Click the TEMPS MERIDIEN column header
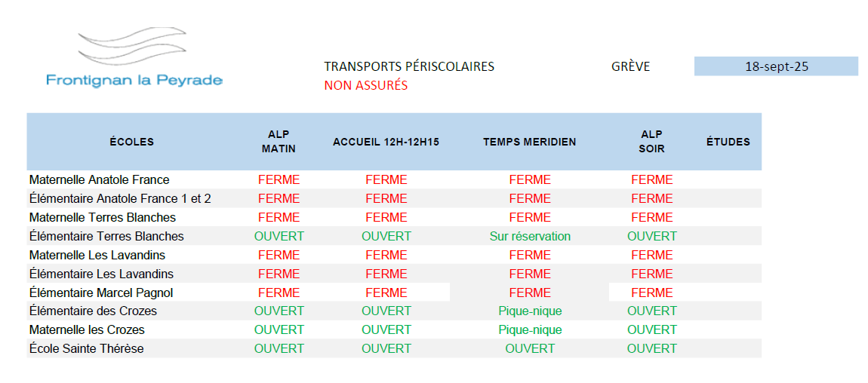This screenshot has width=868, height=383. pos(529,142)
